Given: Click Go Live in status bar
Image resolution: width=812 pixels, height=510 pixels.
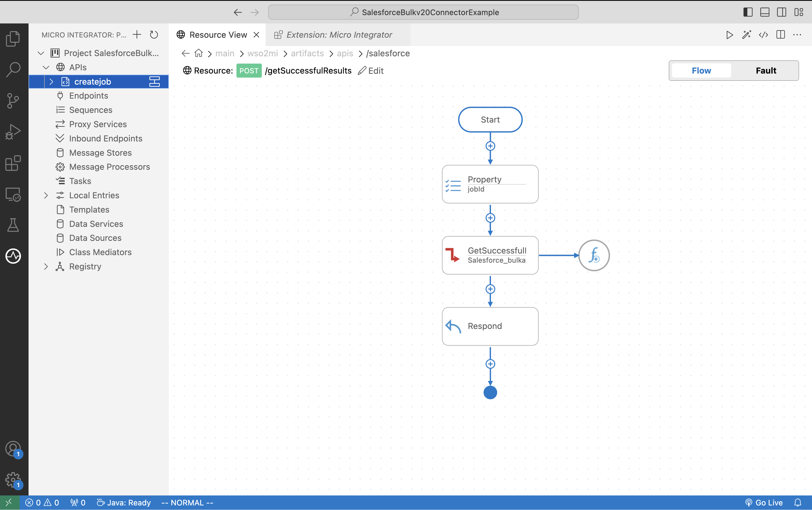Looking at the screenshot, I should coord(764,502).
